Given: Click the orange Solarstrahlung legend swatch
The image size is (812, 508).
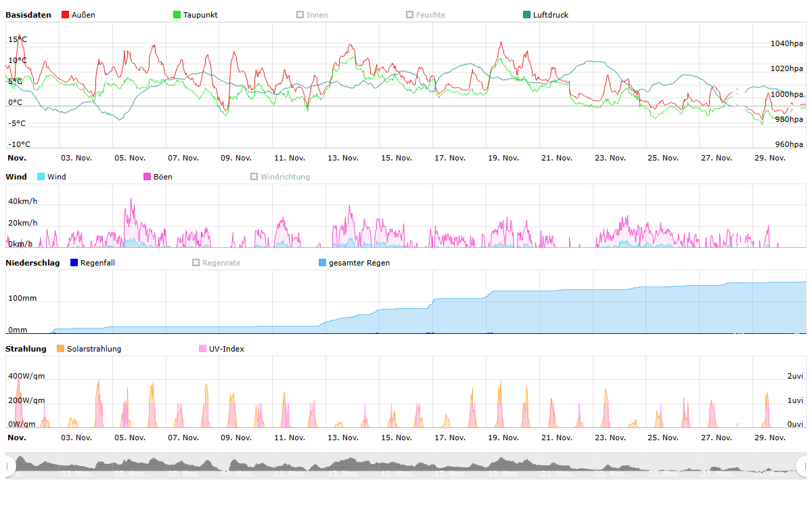Looking at the screenshot, I should [61, 349].
